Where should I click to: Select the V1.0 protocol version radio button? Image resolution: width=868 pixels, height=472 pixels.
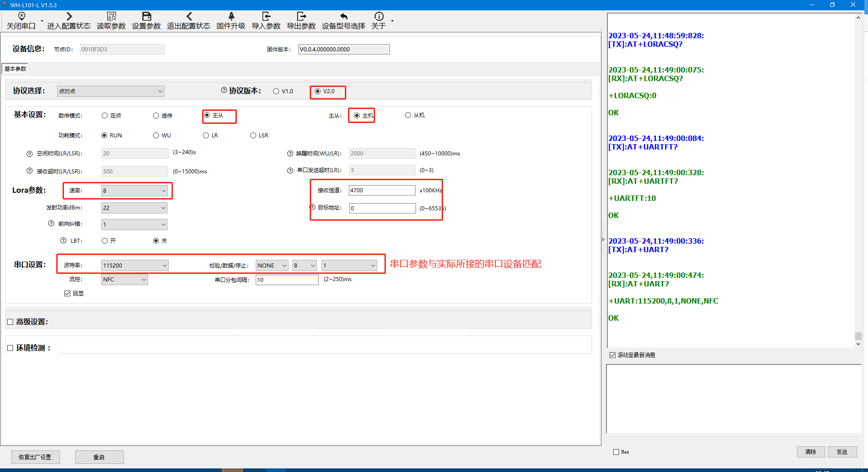pos(276,91)
